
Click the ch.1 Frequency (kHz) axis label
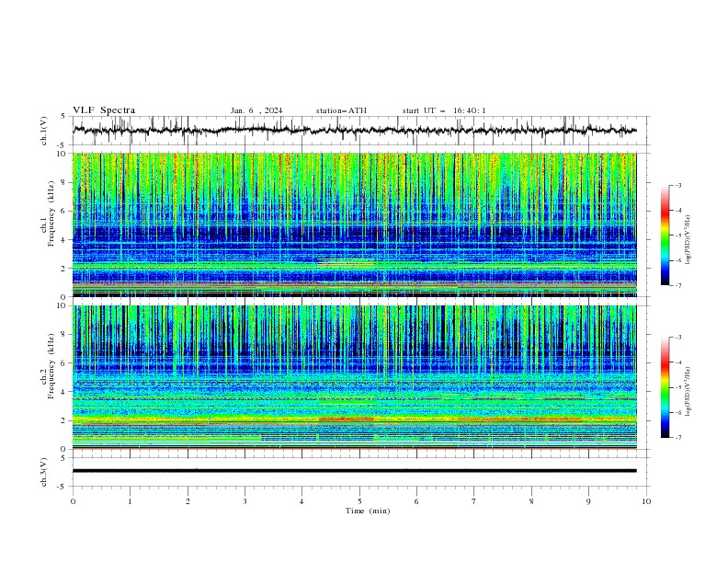(48, 213)
